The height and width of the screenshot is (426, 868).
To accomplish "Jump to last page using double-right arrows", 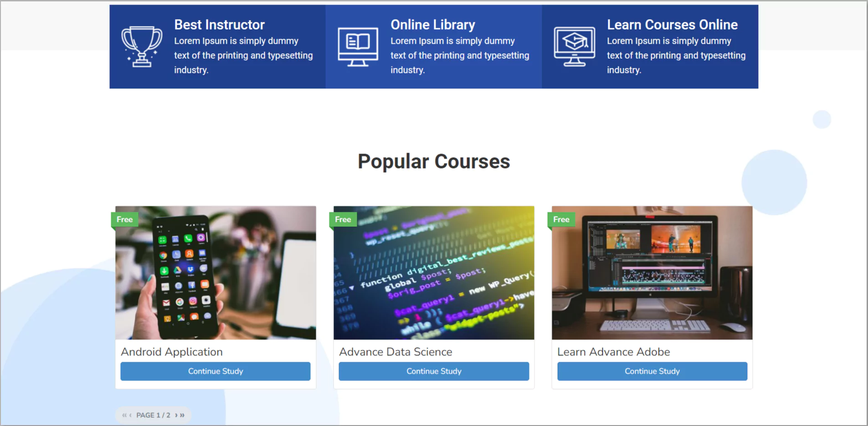I will click(182, 415).
